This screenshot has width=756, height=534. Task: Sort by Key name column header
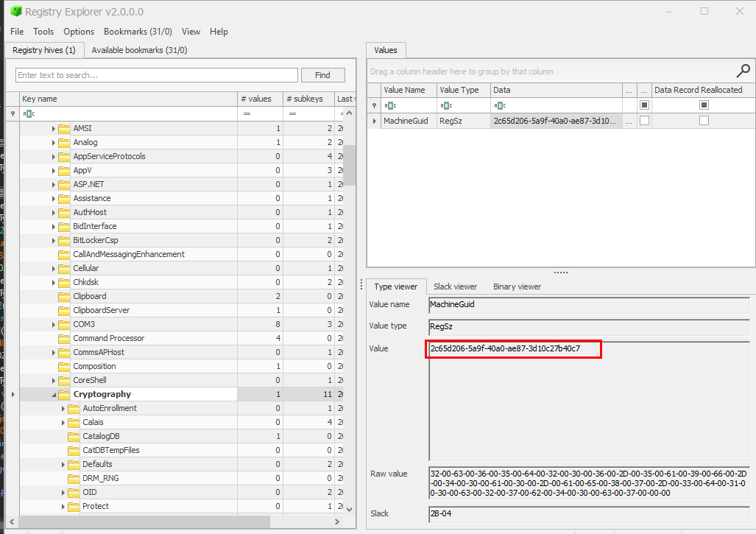[x=128, y=99]
